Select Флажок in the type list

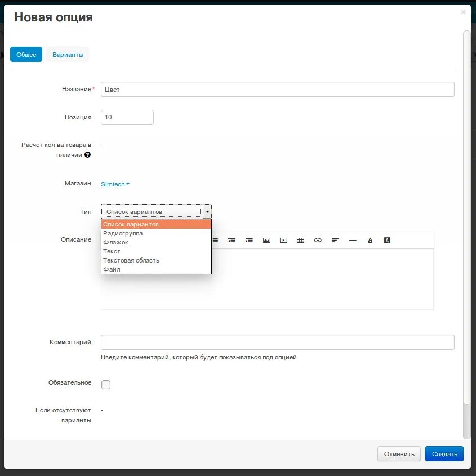coord(115,242)
